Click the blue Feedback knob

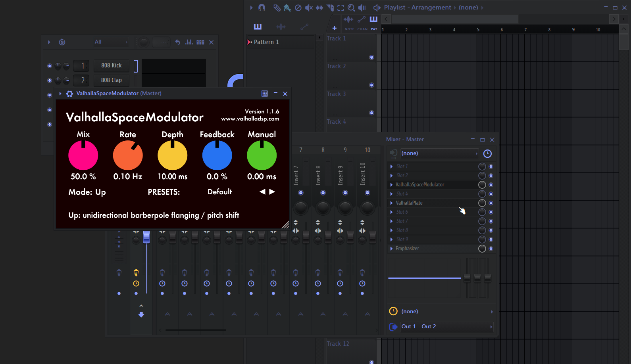[217, 155]
